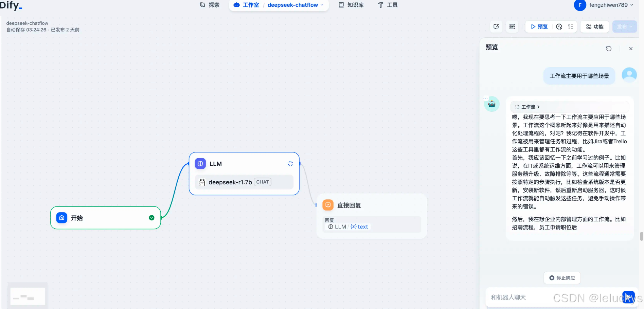The height and width of the screenshot is (309, 644).
Task: Open the 探索 explore tab
Action: tap(210, 5)
